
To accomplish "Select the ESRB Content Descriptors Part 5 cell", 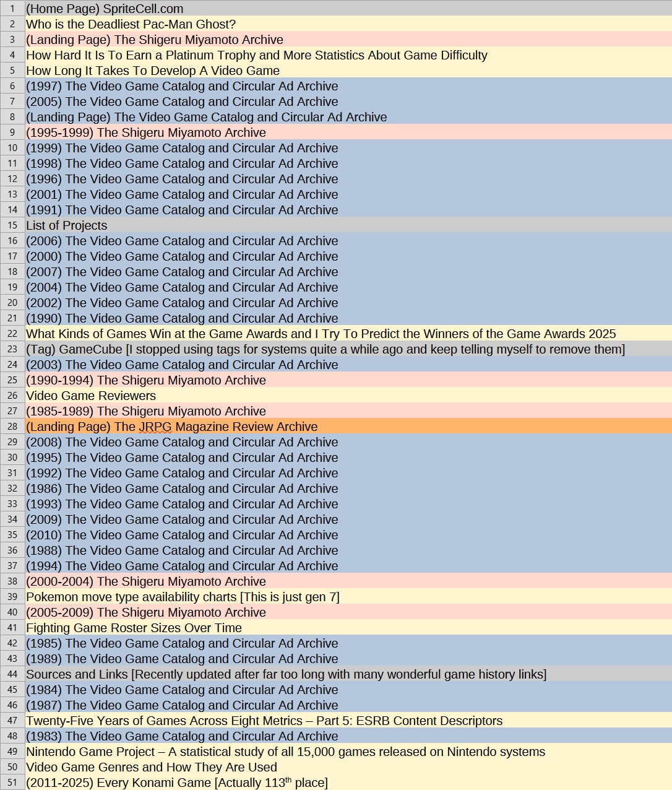I will click(264, 721).
